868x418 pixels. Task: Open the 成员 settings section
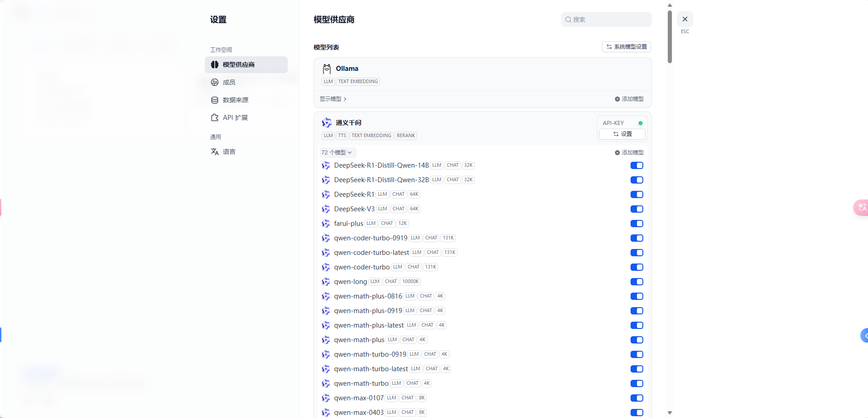tap(246, 82)
